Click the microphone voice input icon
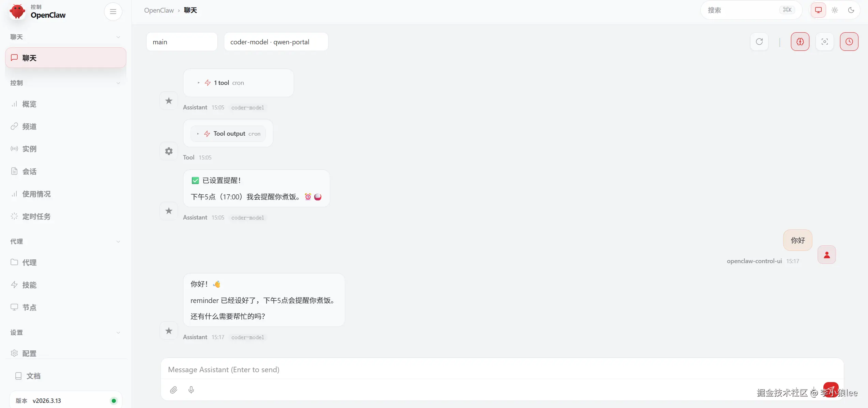 point(191,390)
